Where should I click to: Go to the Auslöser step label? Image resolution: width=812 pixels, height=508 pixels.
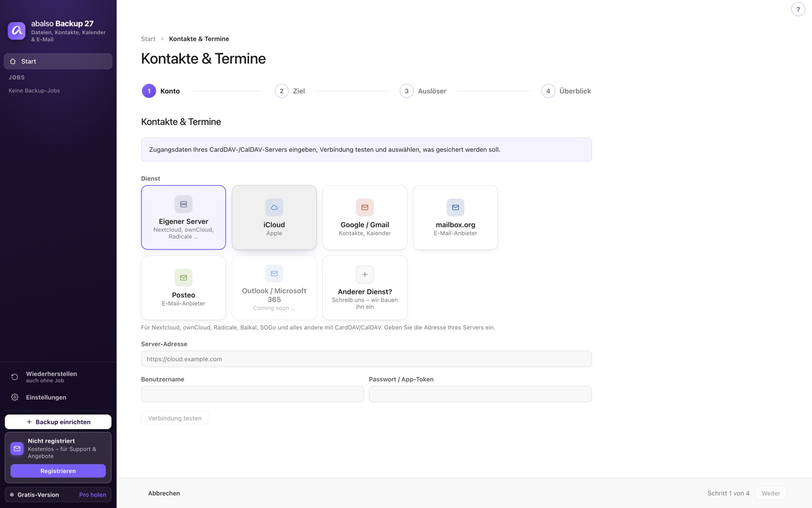click(x=432, y=91)
